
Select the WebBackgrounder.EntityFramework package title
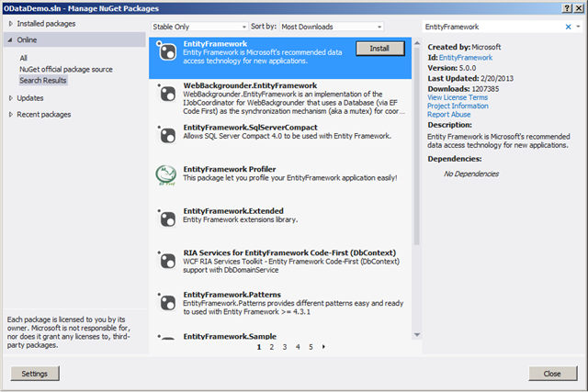[x=250, y=85]
